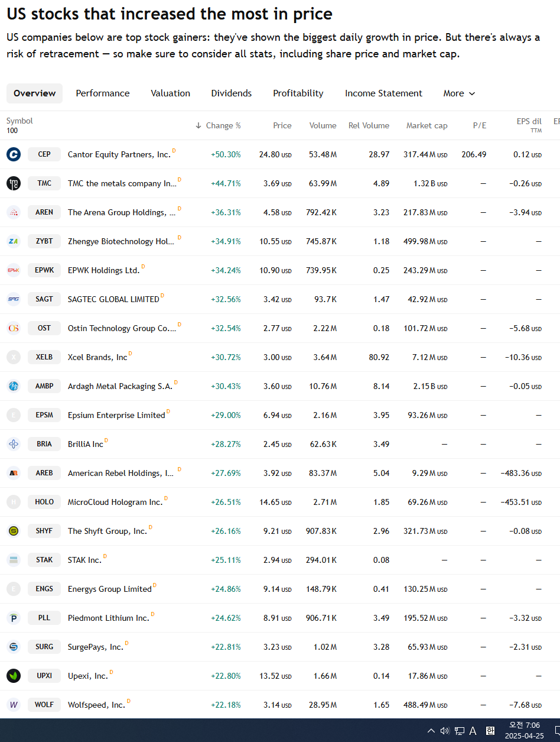
Task: Open the TMC ticker symbol button
Action: tap(44, 183)
